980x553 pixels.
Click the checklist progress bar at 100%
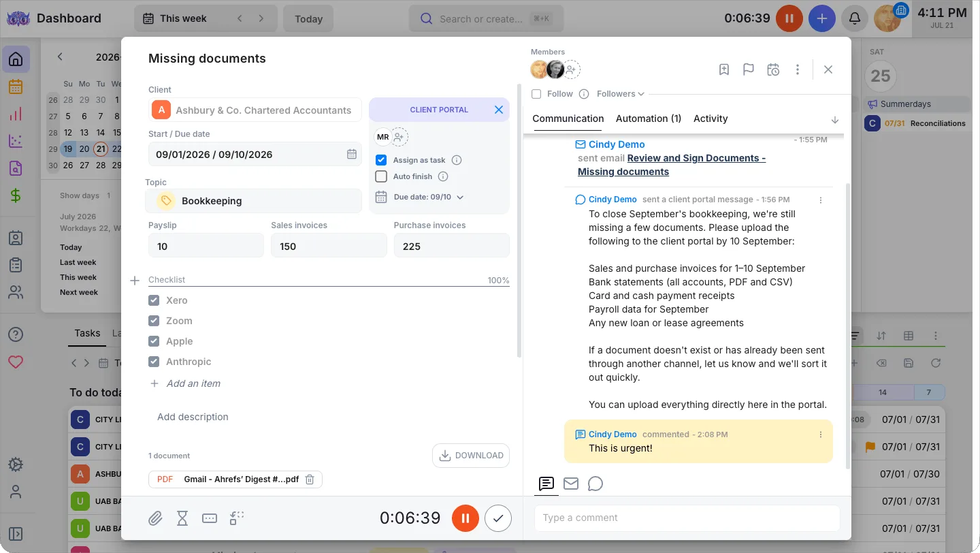pos(329,287)
